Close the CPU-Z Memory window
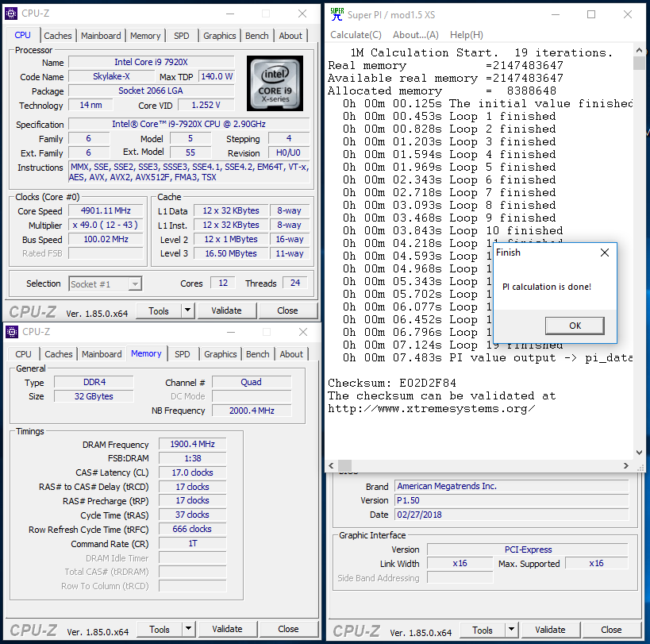This screenshot has width=650, height=644. [303, 332]
